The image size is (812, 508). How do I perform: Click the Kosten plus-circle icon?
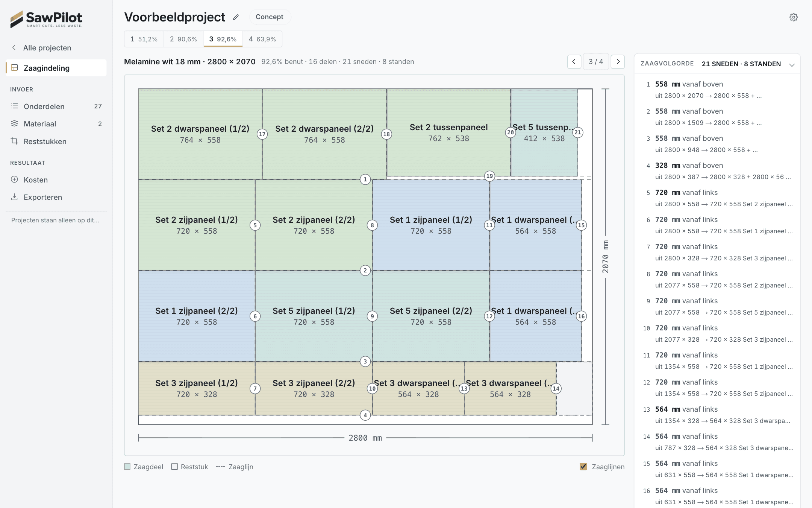pyautogui.click(x=14, y=179)
